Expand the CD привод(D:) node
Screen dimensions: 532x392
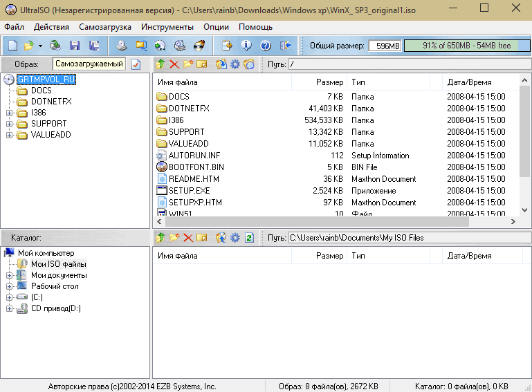(x=9, y=308)
